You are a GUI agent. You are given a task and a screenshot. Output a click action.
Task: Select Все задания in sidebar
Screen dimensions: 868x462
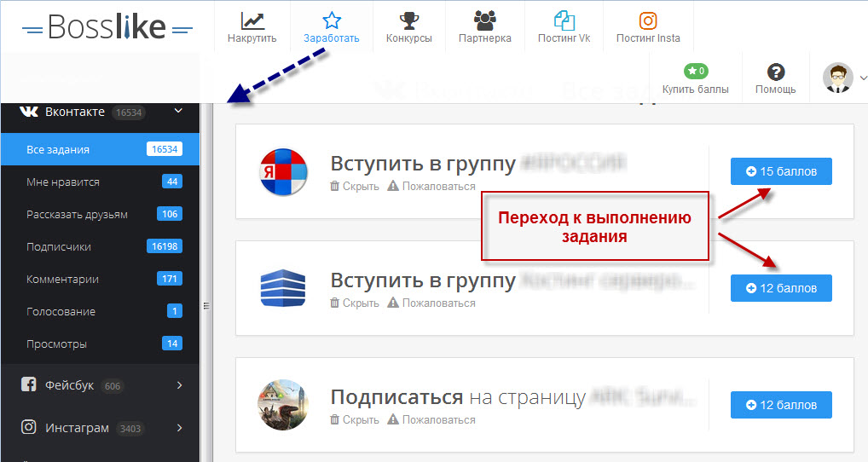click(x=101, y=149)
